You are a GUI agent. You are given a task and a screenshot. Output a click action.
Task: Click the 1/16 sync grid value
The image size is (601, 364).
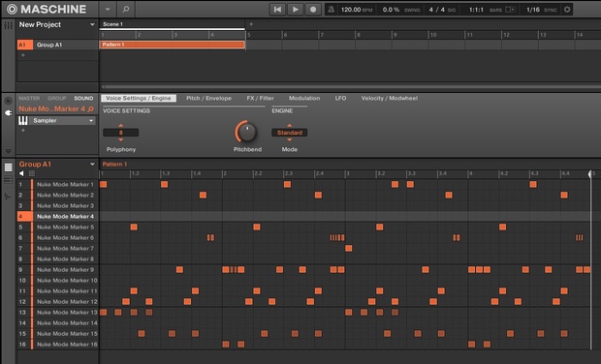533,10
